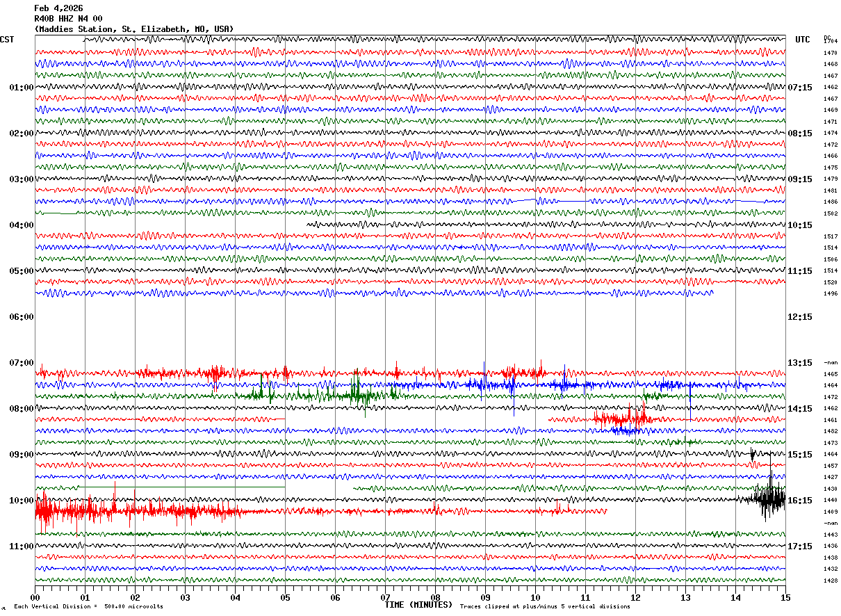Click minute tick label 05 on axis
841x616 pixels.
[285, 597]
